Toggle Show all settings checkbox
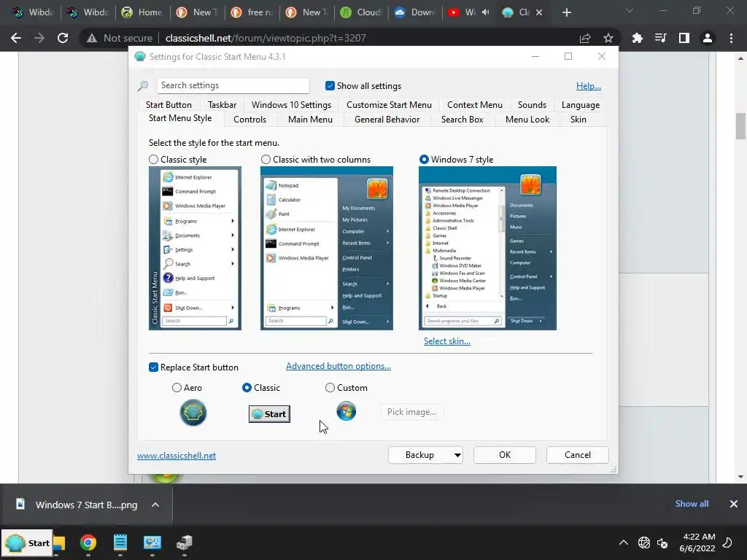 click(x=330, y=86)
